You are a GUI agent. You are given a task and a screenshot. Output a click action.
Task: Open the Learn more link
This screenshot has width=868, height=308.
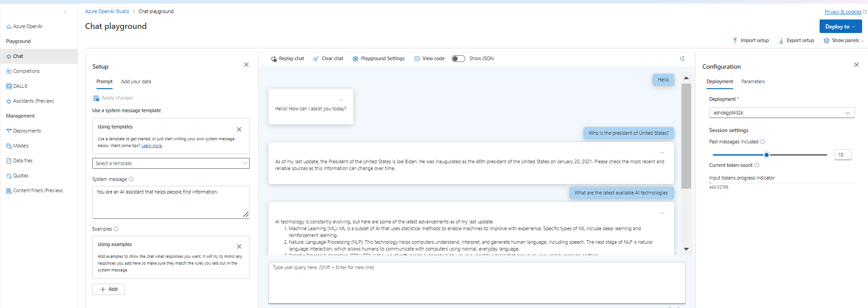click(152, 146)
